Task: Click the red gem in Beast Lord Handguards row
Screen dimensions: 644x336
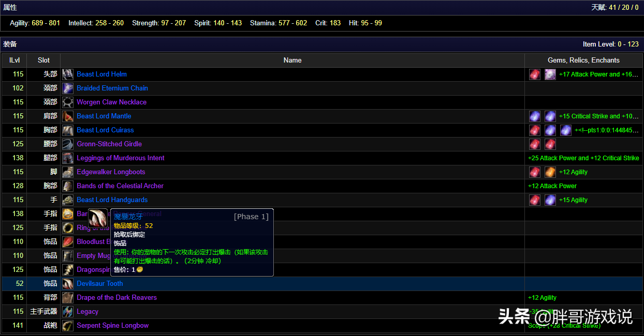Action: pyautogui.click(x=535, y=200)
